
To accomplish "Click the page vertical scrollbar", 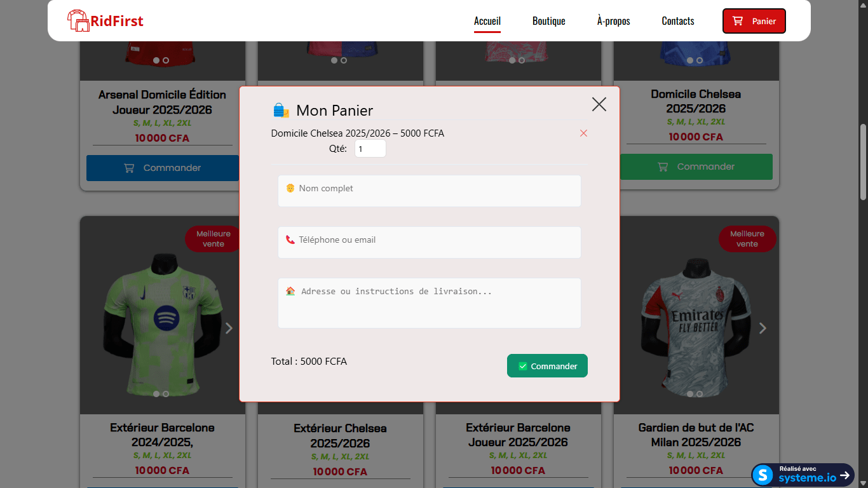I will pos(863,163).
